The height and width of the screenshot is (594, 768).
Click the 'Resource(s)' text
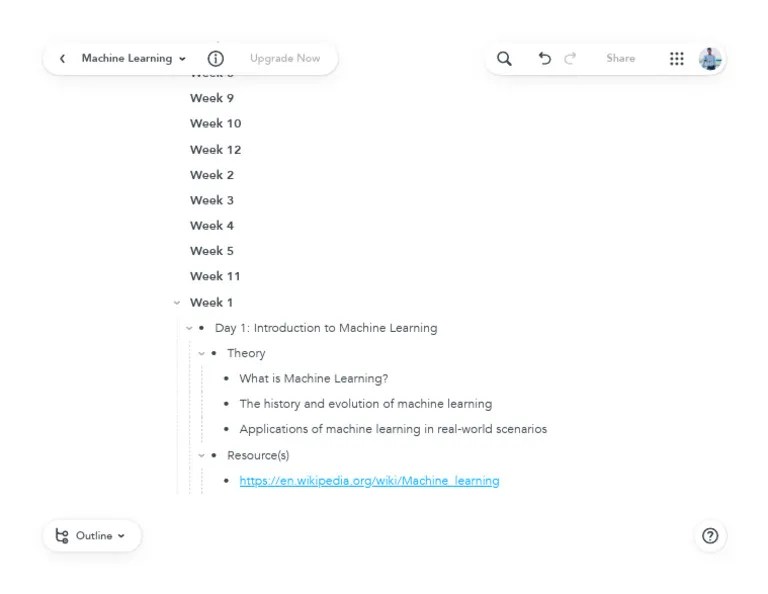point(258,455)
